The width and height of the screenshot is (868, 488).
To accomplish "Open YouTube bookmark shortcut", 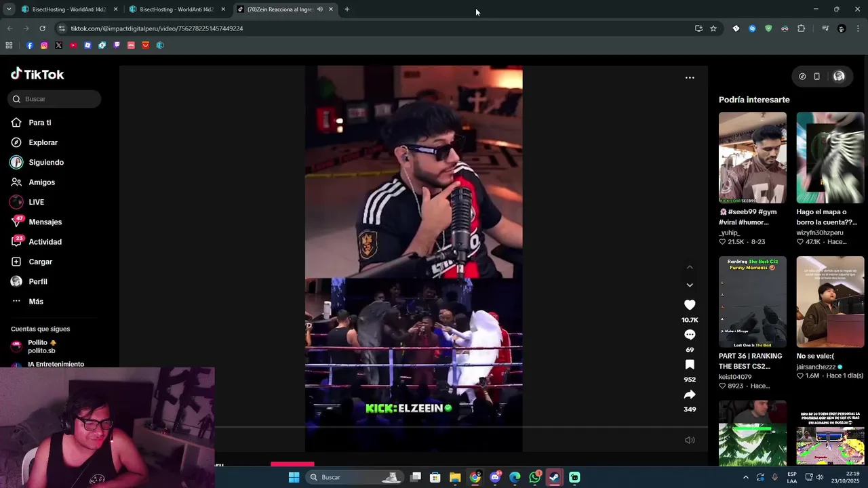I will pyautogui.click(x=73, y=45).
